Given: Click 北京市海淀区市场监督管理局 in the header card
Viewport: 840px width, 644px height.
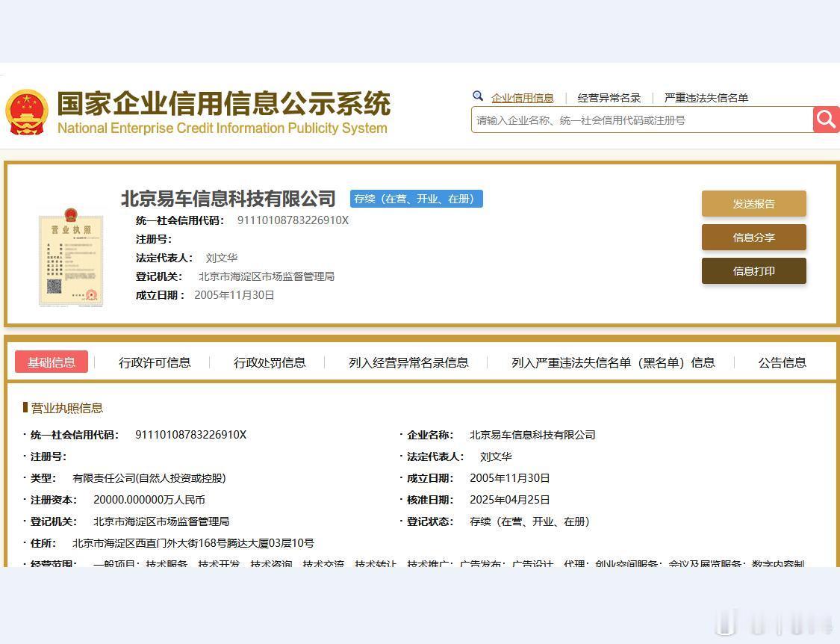Looking at the screenshot, I should (x=267, y=276).
